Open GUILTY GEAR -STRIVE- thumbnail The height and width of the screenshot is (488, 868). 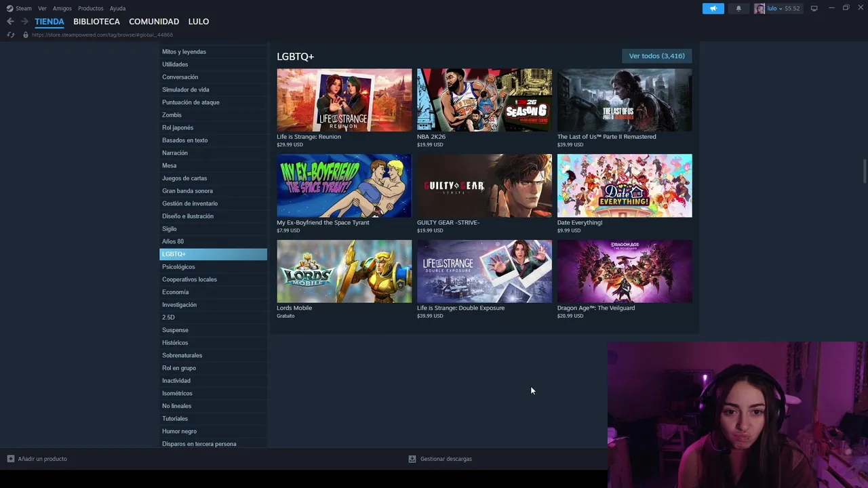484,186
